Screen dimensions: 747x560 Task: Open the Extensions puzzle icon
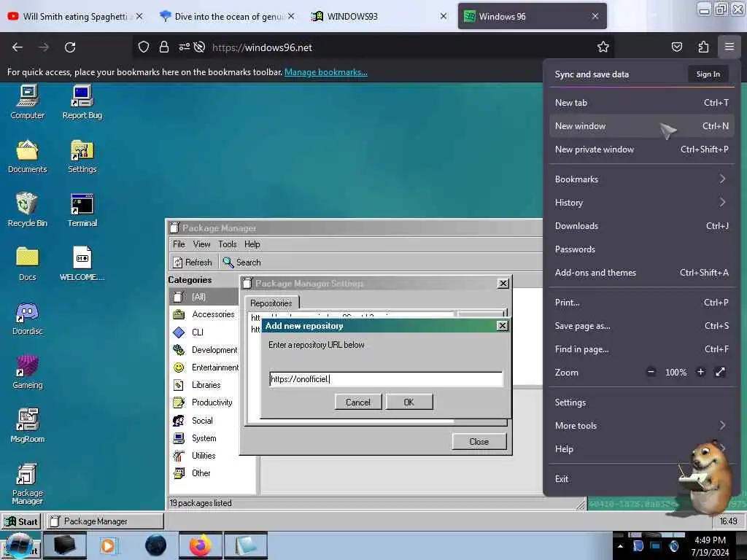click(x=703, y=47)
